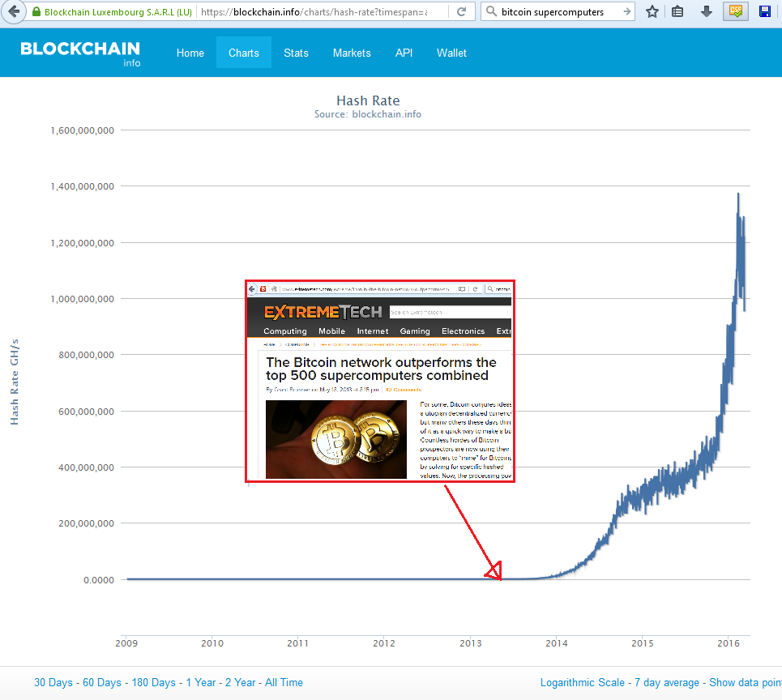Open the bookmarks list icon
The width and height of the screenshot is (782, 700).
(677, 11)
